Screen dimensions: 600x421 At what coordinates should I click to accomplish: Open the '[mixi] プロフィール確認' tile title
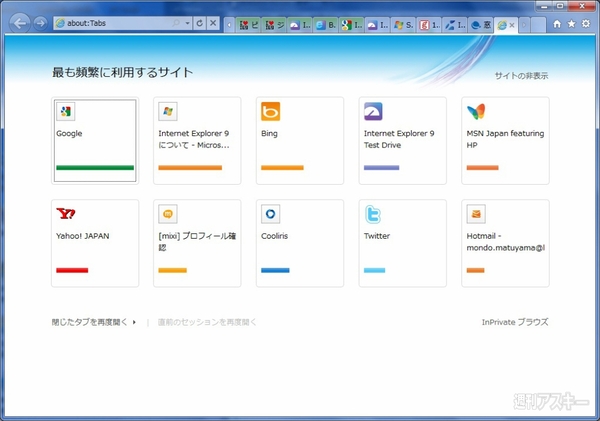click(197, 242)
